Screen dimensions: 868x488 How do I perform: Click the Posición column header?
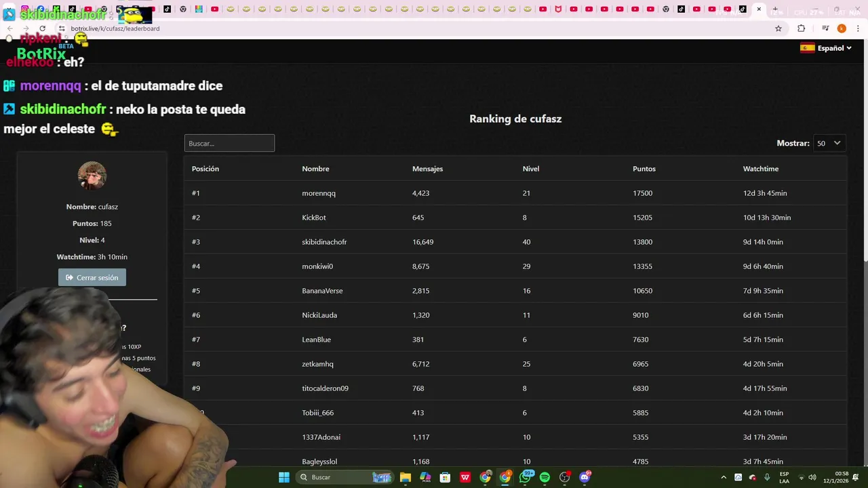[x=205, y=169]
